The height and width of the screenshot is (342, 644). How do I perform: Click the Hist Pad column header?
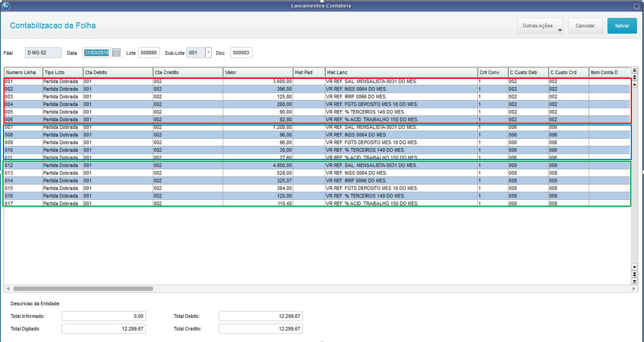(309, 73)
